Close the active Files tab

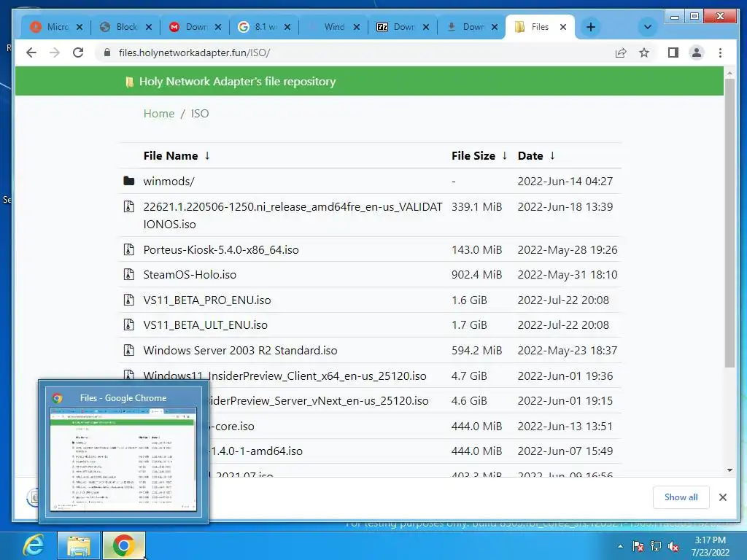click(563, 27)
